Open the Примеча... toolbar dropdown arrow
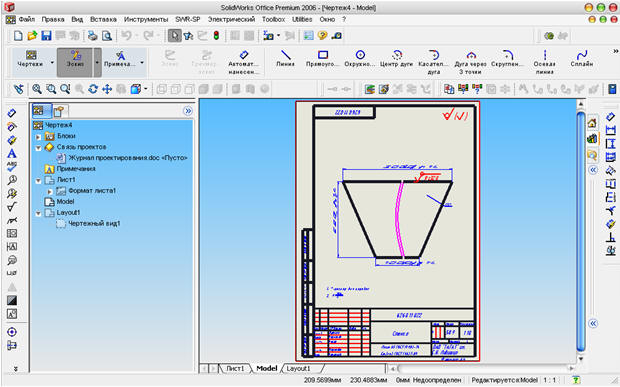 [142, 62]
